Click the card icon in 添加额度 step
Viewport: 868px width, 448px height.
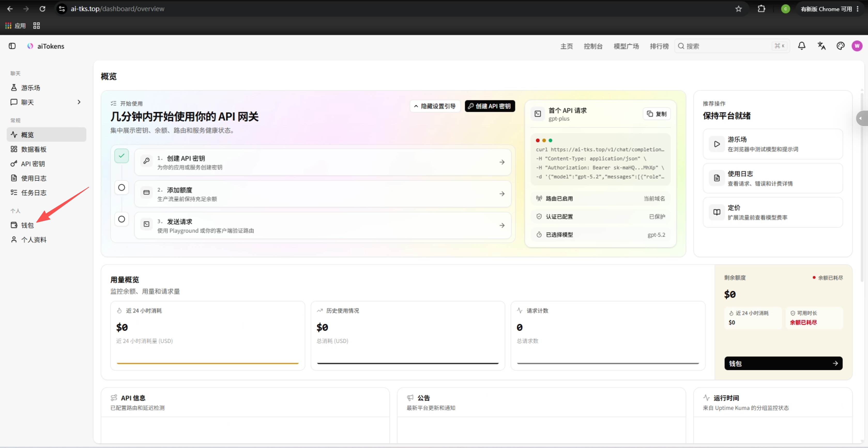pos(147,192)
